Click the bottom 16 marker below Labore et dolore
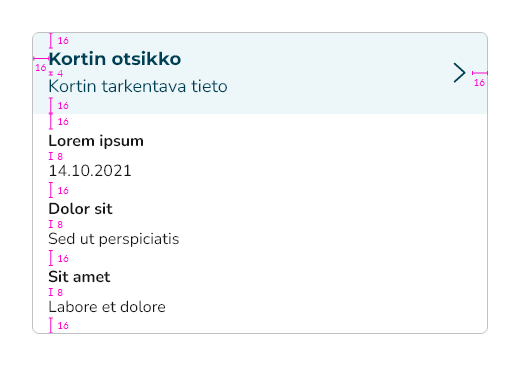Screen dimensions: 525x368 coord(59,325)
